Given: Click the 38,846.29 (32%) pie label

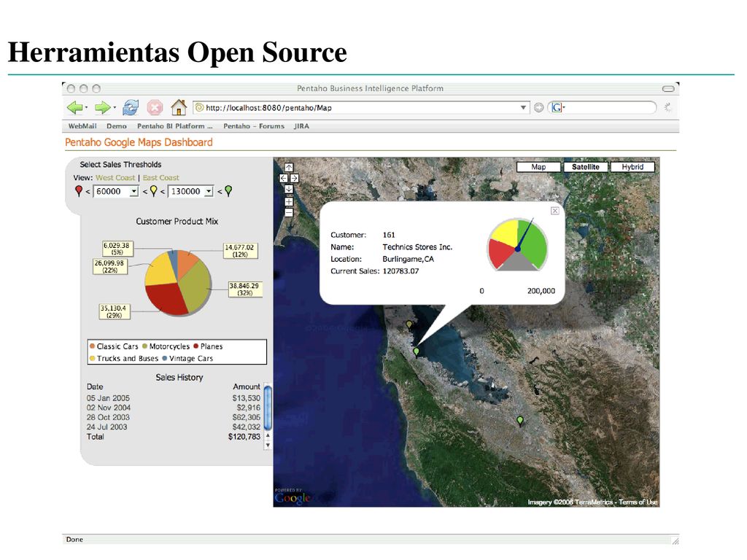Looking at the screenshot, I should 244,289.
